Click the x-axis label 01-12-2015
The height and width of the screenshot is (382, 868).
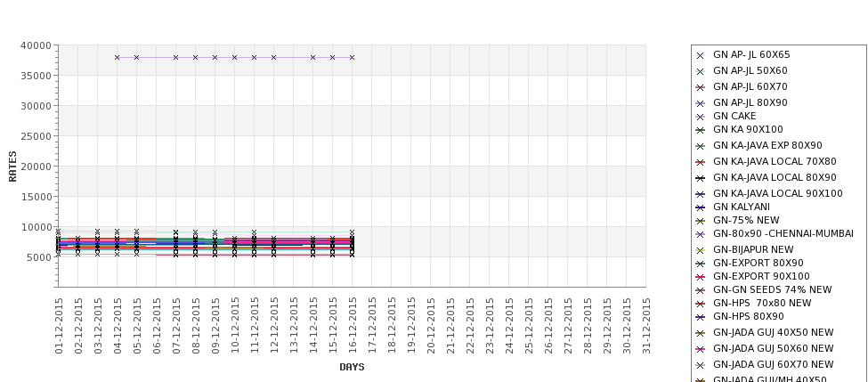(59, 326)
